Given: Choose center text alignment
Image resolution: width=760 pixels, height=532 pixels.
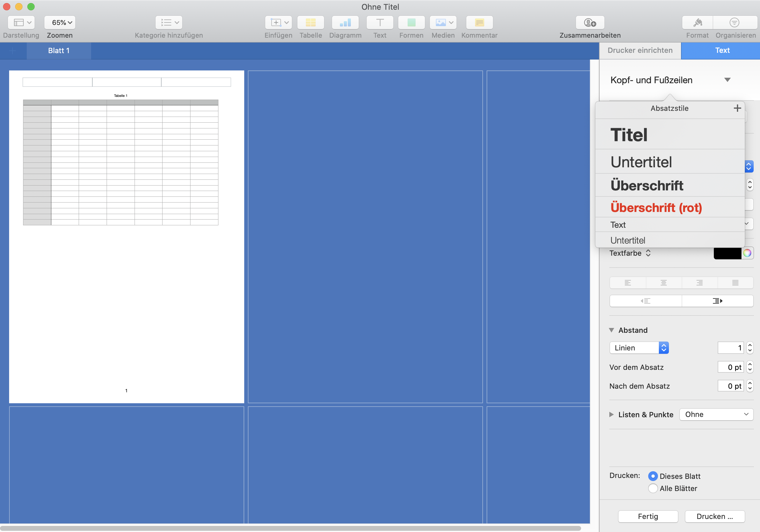Looking at the screenshot, I should click(x=663, y=282).
